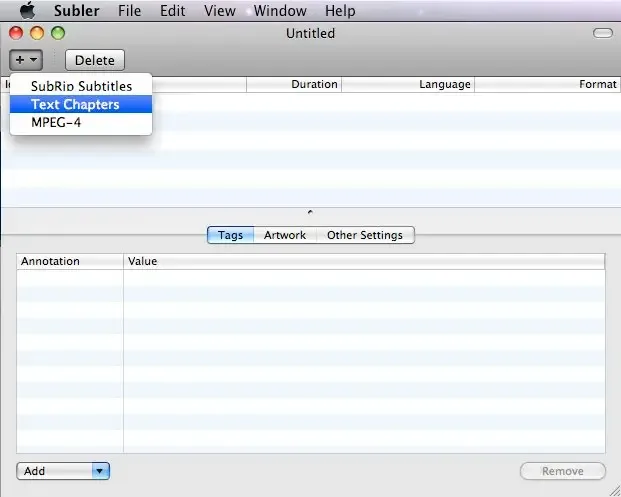The height and width of the screenshot is (497, 621).
Task: Choose MPEG-4 from the popup menu
Action: (x=81, y=122)
